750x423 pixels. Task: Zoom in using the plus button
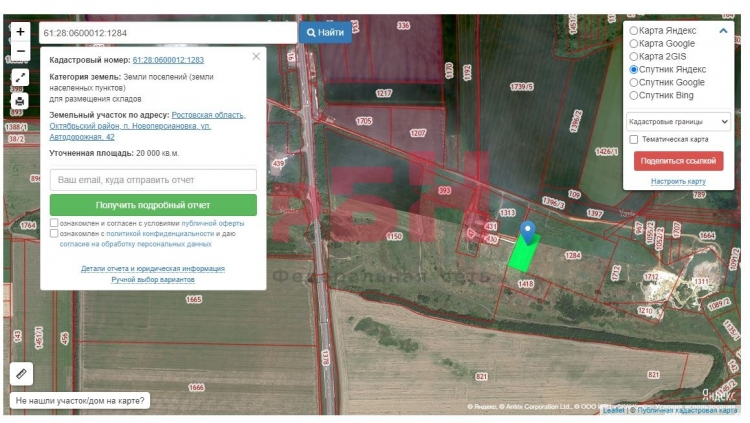point(20,32)
